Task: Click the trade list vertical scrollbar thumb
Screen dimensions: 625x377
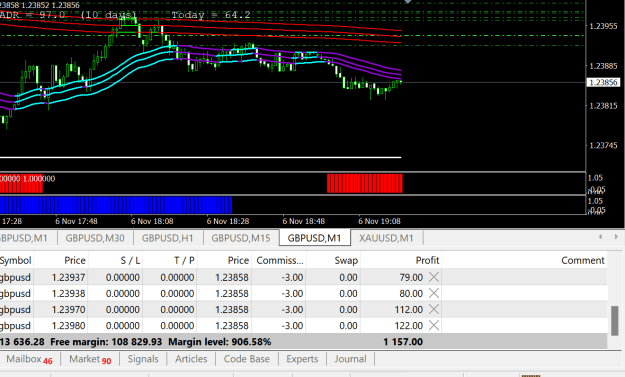Action: pyautogui.click(x=615, y=320)
